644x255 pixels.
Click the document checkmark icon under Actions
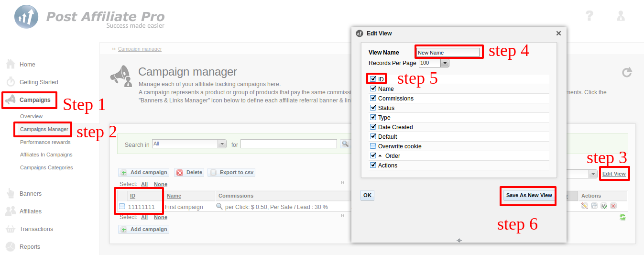[x=604, y=206]
